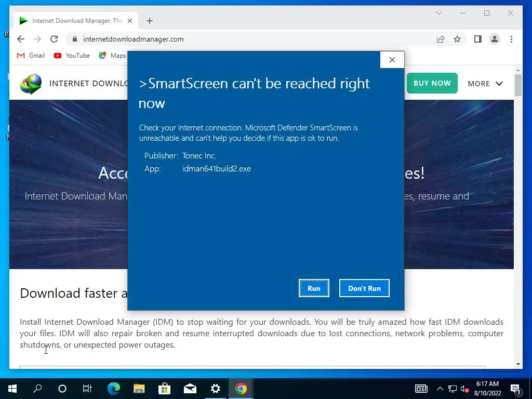Screen dimensions: 532x399
Task: Click 'Tonec Inc.' publisher text
Action: (199, 156)
